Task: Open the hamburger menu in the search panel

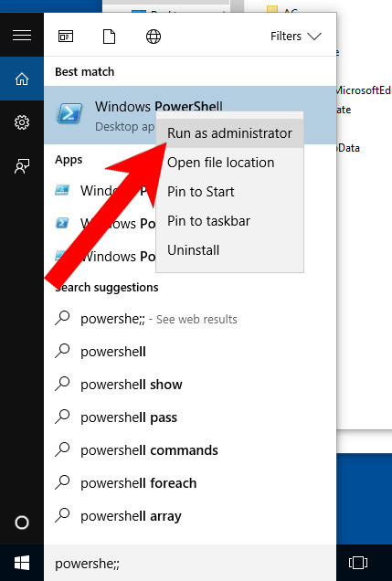Action: point(22,36)
